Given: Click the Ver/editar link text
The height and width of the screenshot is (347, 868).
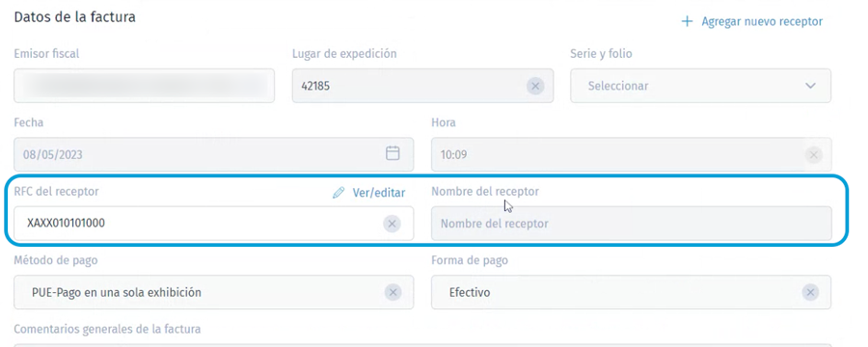Looking at the screenshot, I should pos(379,193).
